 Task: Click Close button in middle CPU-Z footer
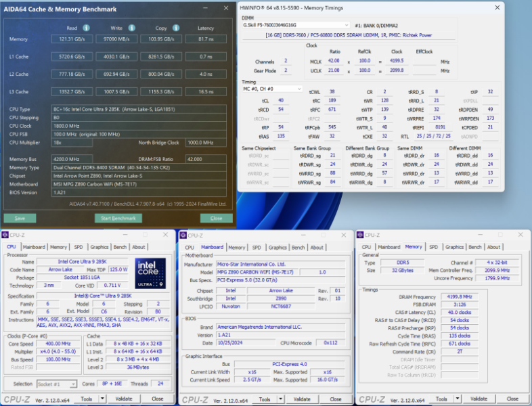[336, 399]
